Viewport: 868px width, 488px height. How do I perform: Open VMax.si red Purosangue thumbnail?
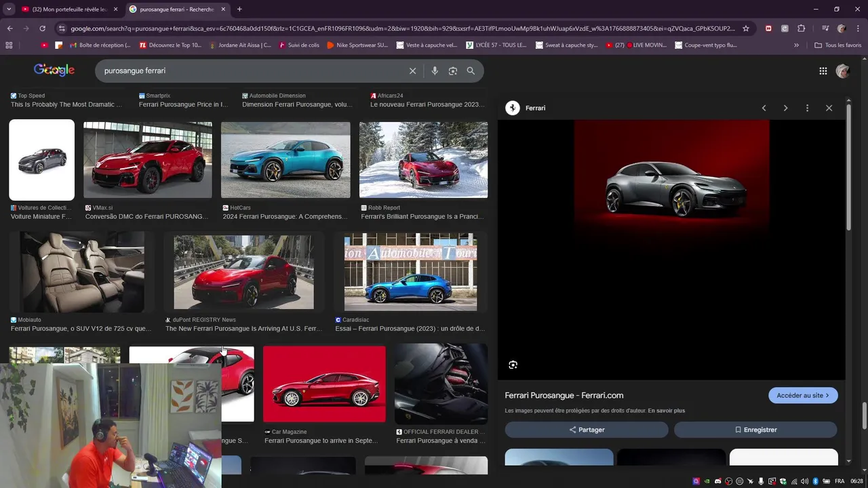click(x=148, y=160)
